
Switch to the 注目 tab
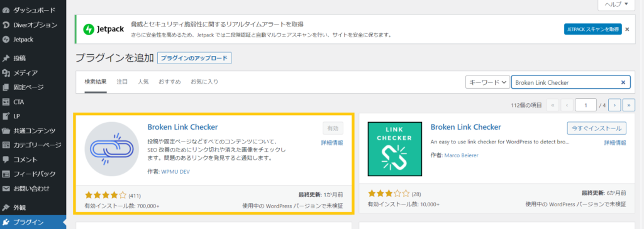(x=122, y=82)
